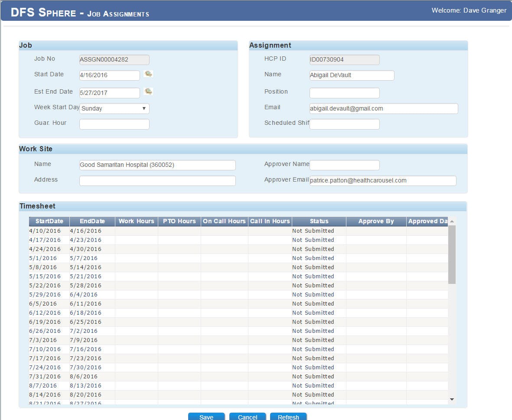
Task: Click the Guar. Hour input field
Action: (x=114, y=124)
